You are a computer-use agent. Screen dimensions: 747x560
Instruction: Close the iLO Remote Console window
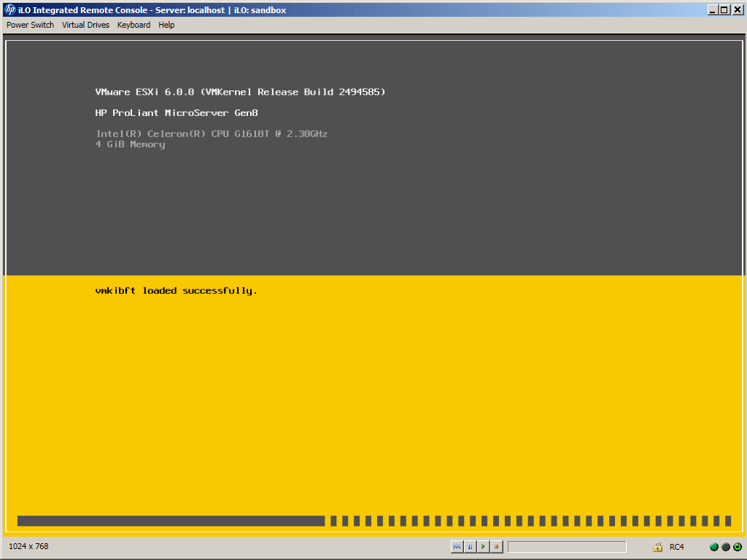pyautogui.click(x=737, y=9)
